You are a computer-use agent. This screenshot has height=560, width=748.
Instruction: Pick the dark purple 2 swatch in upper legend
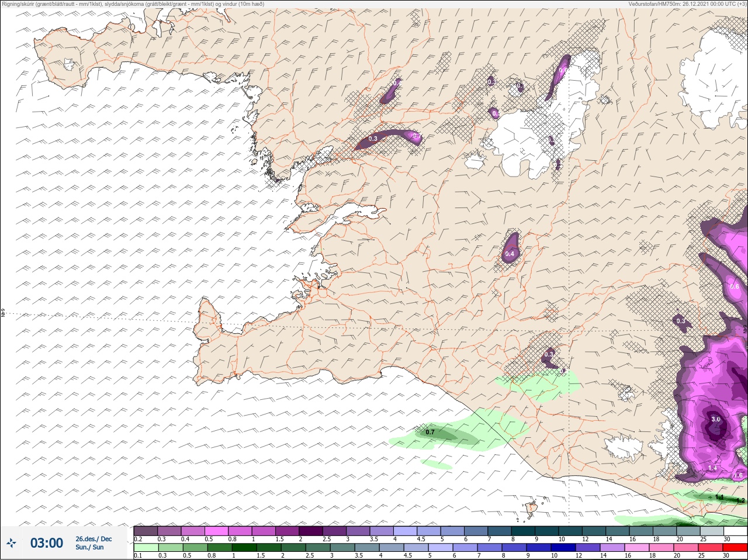[311, 531]
